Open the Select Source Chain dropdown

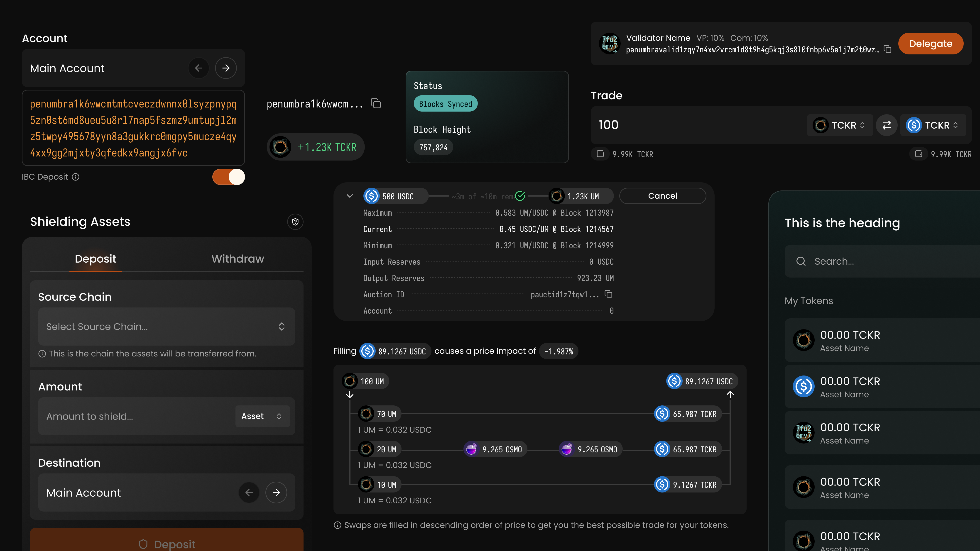coord(166,326)
